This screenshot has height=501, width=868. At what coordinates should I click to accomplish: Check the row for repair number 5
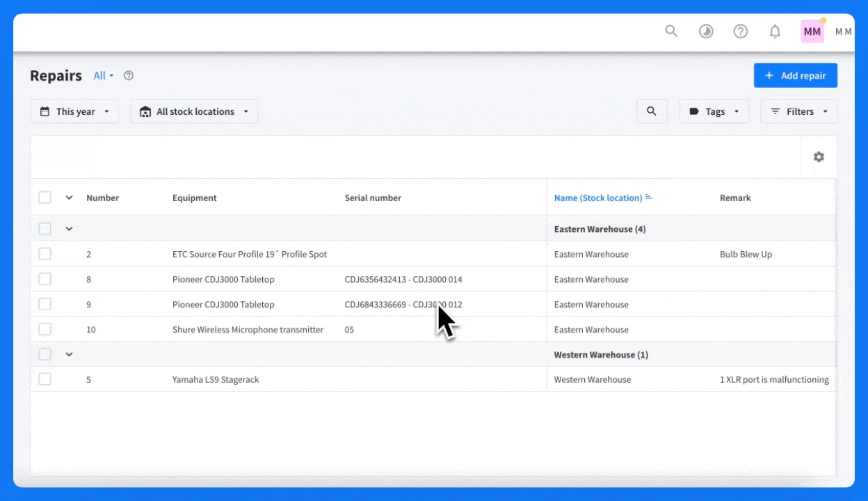(45, 379)
